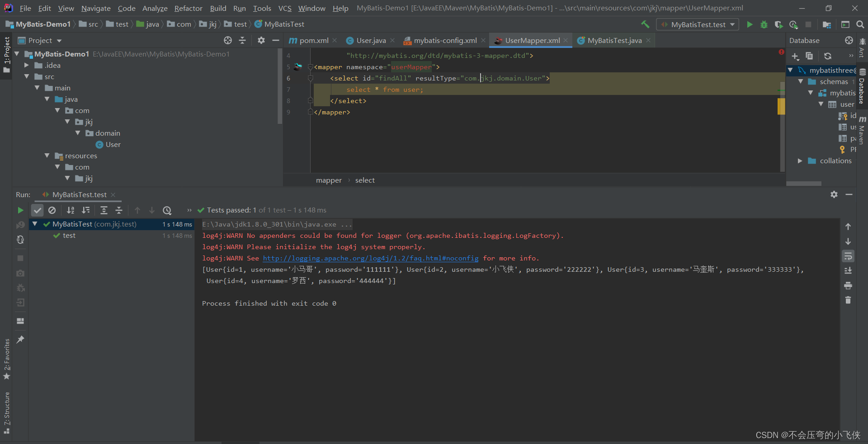868x444 pixels.
Task: Refresh the Database panel
Action: 828,56
